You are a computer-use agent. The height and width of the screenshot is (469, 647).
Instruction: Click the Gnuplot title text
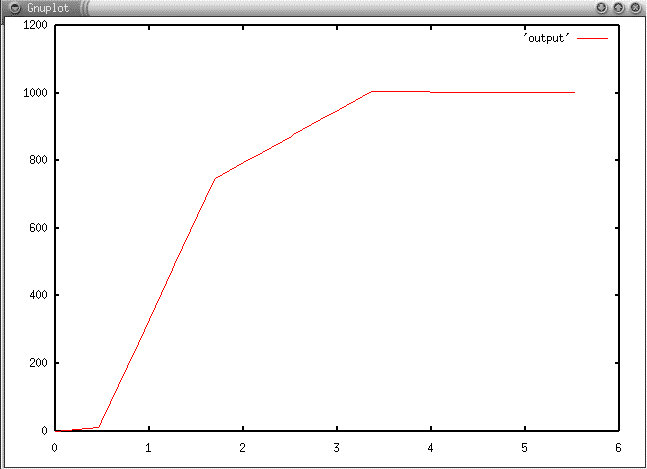tap(48, 8)
